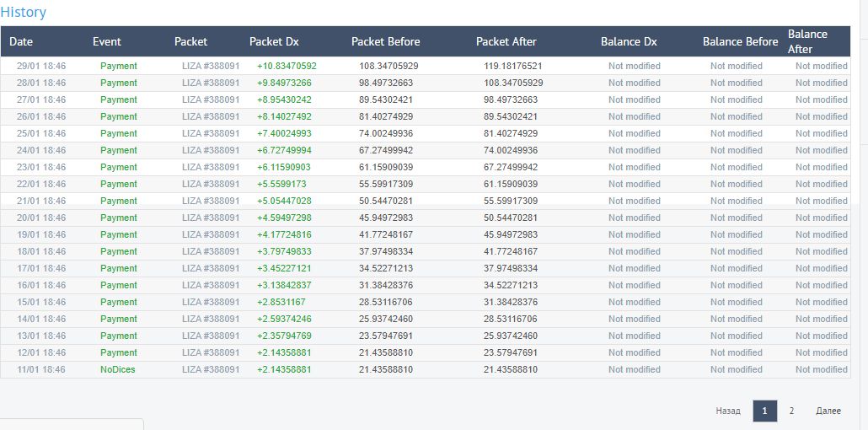The width and height of the screenshot is (868, 430).
Task: Click the 119.18176521 packet after value
Action: 513,66
